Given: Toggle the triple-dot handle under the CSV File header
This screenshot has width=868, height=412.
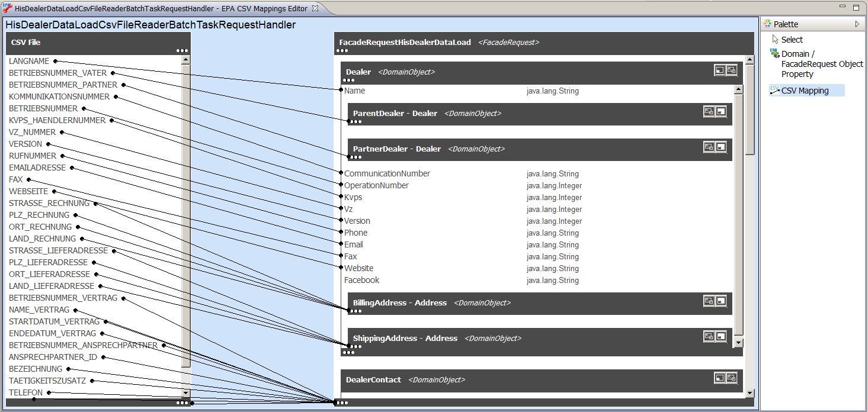Looking at the screenshot, I should [x=181, y=50].
